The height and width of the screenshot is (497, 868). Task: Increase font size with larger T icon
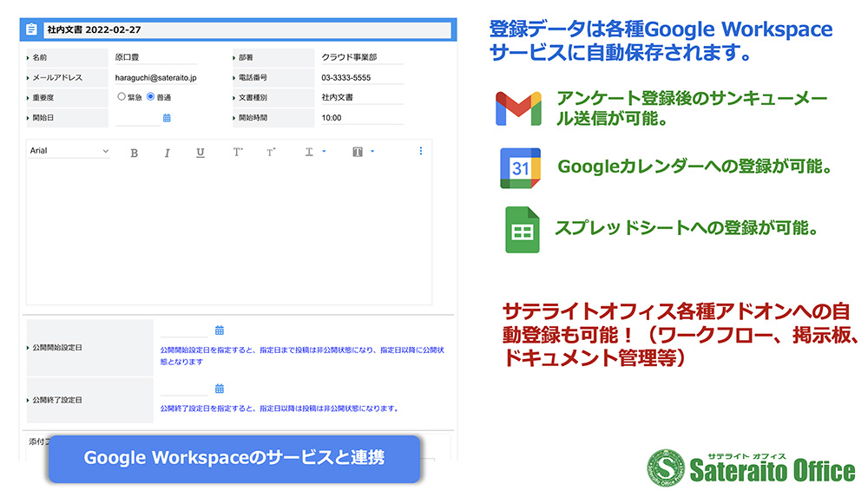238,152
